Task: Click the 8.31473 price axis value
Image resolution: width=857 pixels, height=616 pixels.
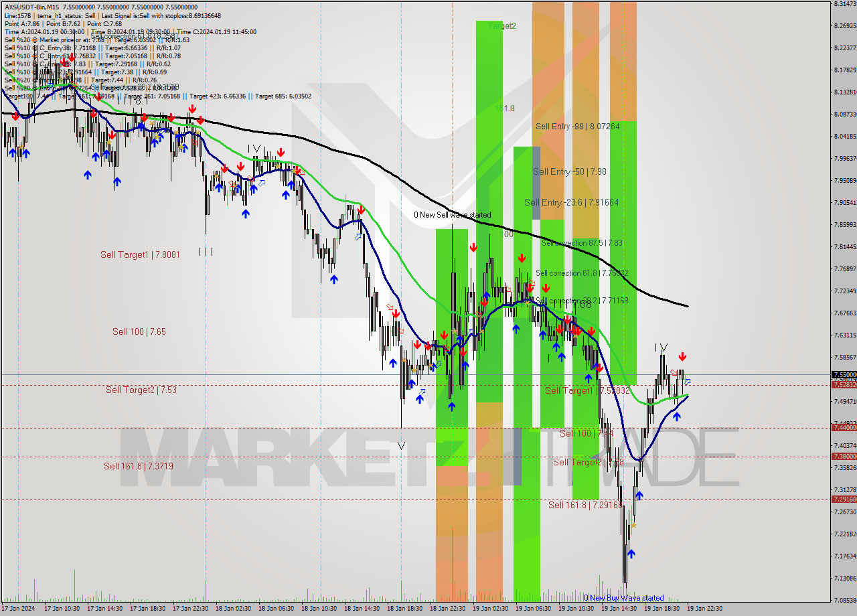Action: pos(845,4)
